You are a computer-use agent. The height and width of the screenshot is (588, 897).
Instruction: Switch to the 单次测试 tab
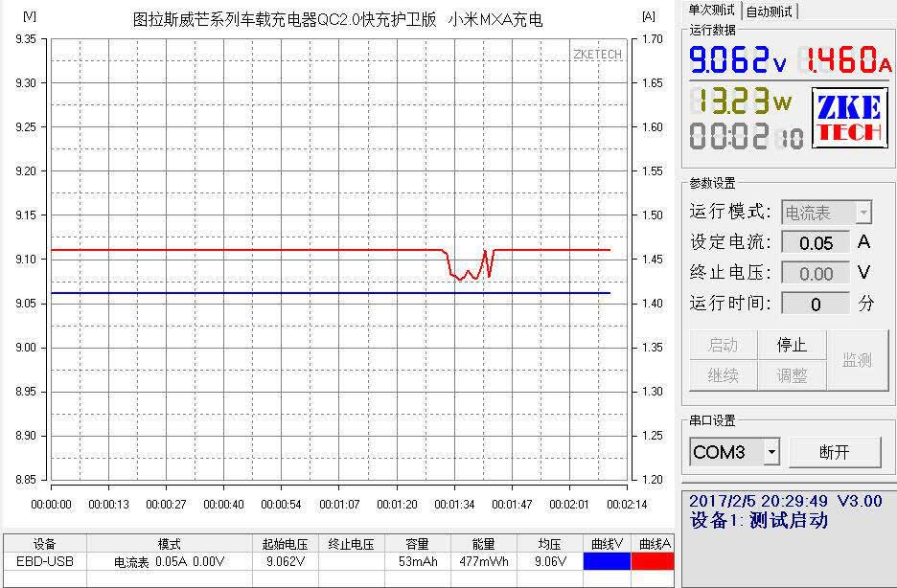pos(712,11)
